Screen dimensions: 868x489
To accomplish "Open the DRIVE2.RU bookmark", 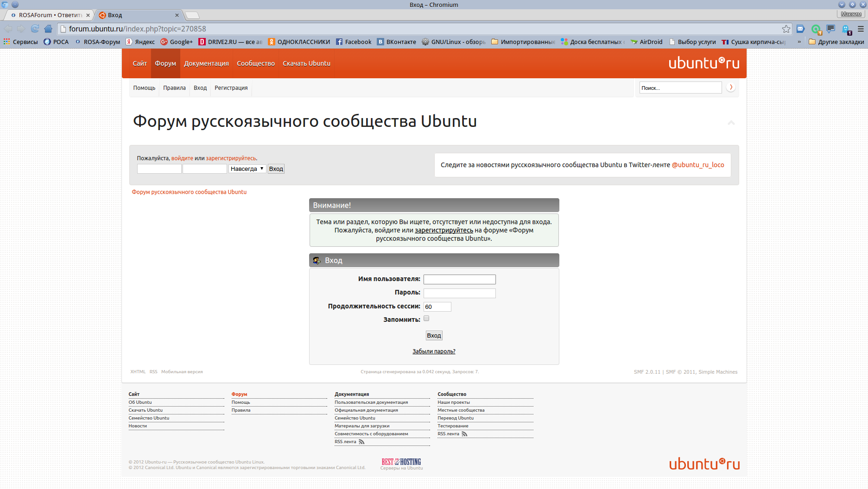I will pos(230,42).
